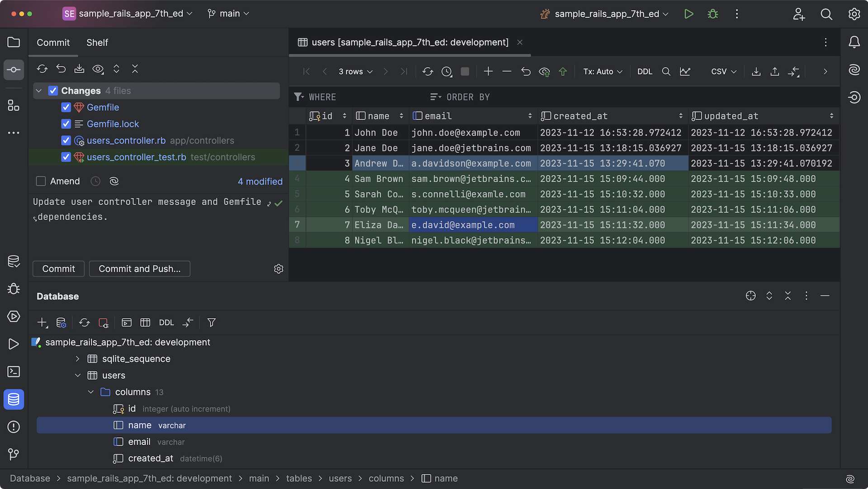Reload the users table data
868x489 pixels.
pyautogui.click(x=428, y=71)
